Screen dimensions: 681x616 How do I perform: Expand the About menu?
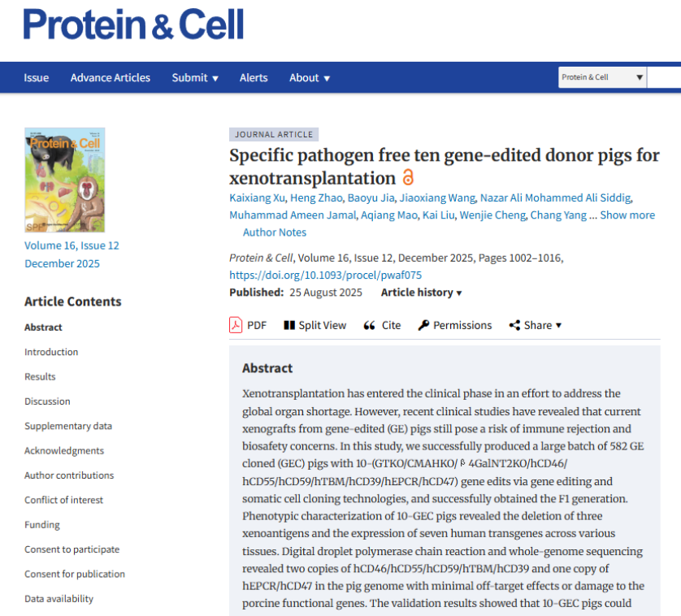click(310, 78)
